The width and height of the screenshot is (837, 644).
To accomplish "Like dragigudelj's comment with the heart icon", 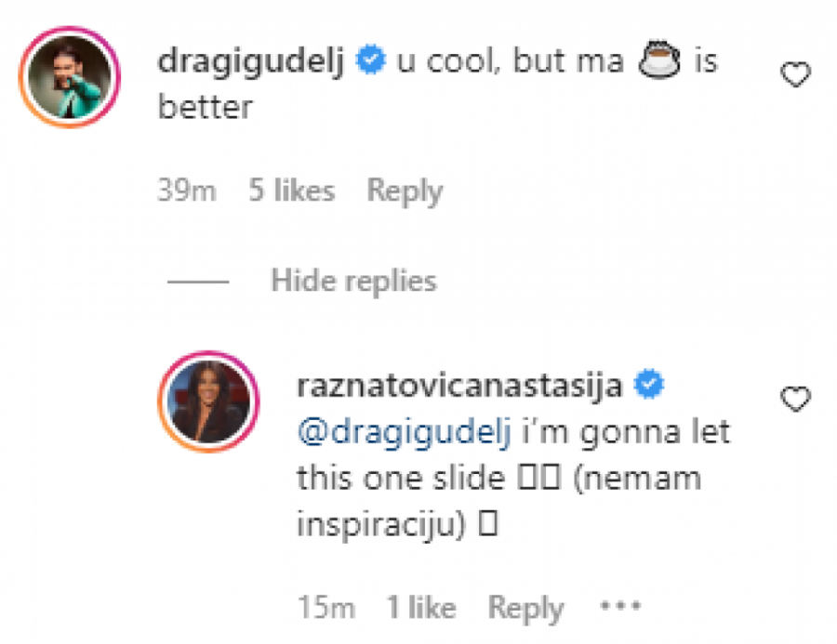I will coord(795,74).
